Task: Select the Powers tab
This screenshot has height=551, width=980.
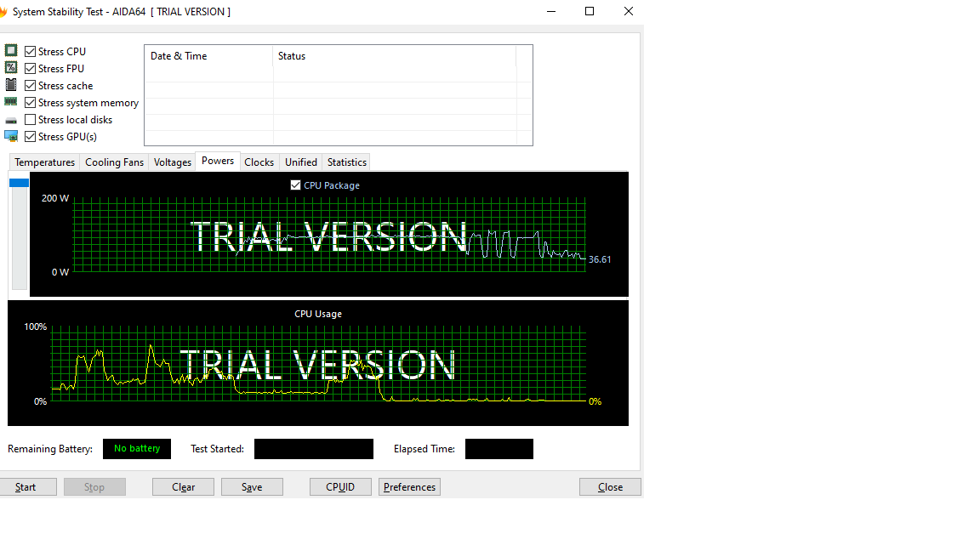Action: click(218, 161)
